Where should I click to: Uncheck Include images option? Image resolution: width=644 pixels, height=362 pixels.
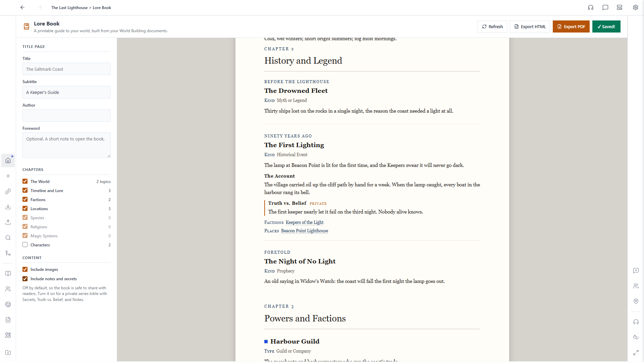(x=25, y=269)
